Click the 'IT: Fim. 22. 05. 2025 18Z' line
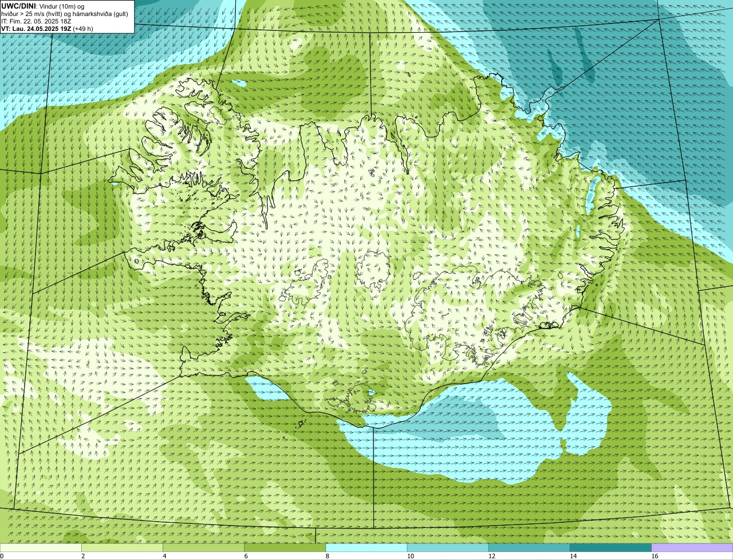Image resolution: width=733 pixels, height=560 pixels. point(36,21)
